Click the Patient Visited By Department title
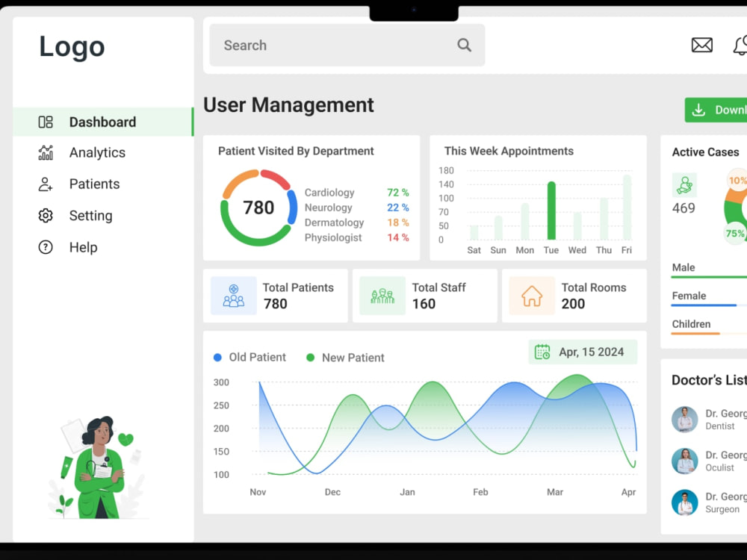Image resolution: width=747 pixels, height=560 pixels. pos(296,151)
